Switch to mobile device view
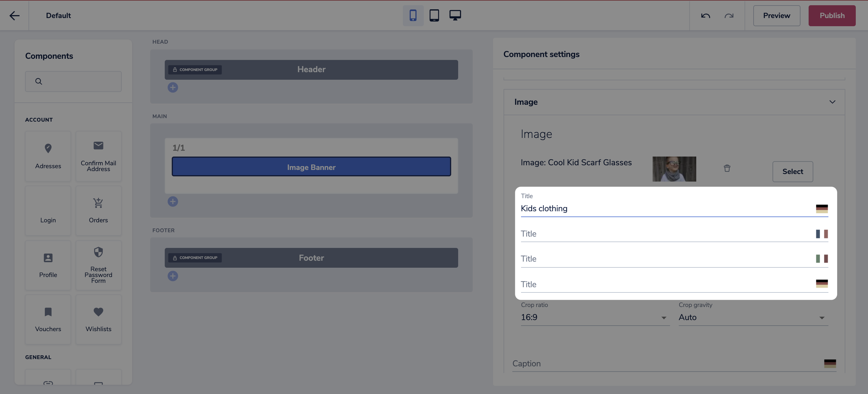This screenshot has width=868, height=394. 413,15
